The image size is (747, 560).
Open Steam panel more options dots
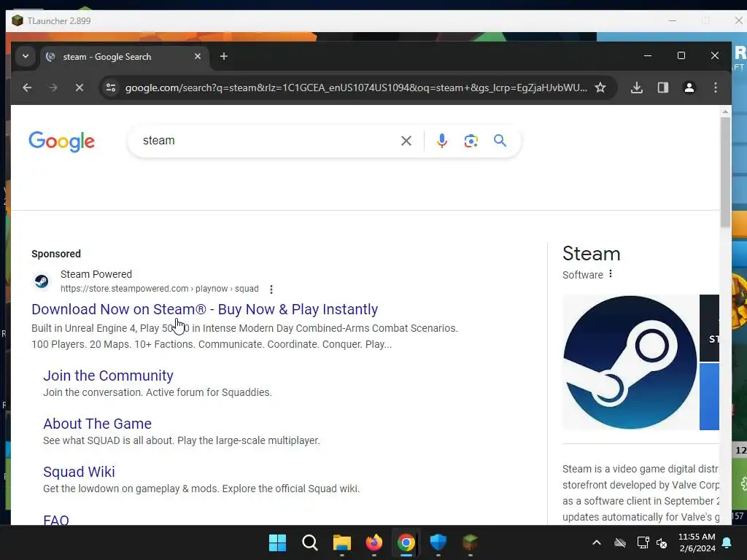(611, 274)
